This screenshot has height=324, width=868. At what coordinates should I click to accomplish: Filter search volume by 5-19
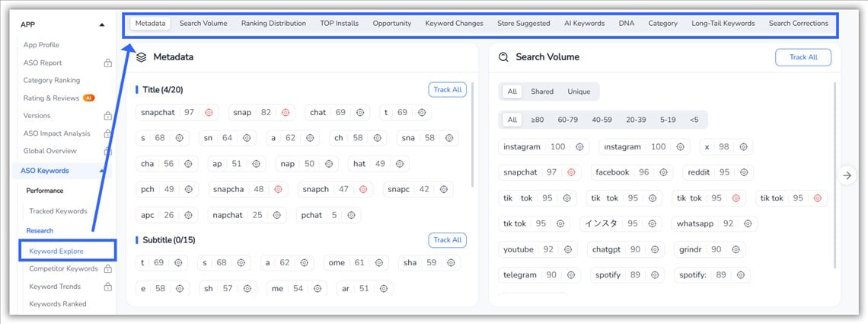click(668, 120)
